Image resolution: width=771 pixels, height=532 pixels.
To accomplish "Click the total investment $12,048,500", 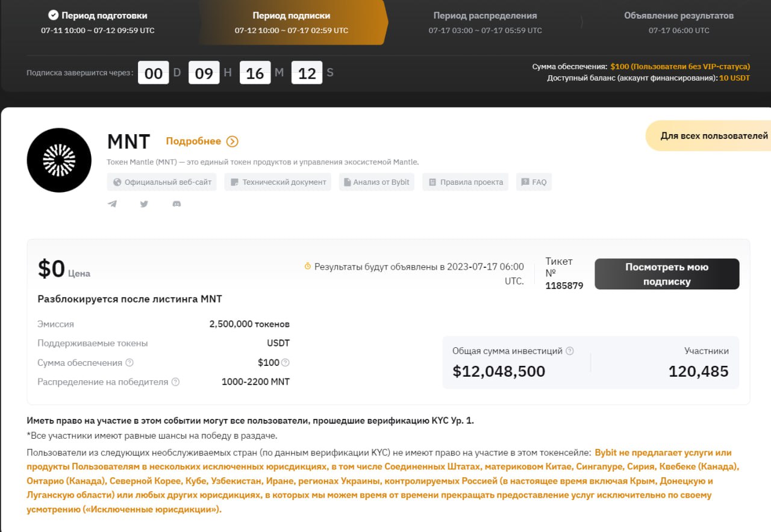I will tap(499, 371).
